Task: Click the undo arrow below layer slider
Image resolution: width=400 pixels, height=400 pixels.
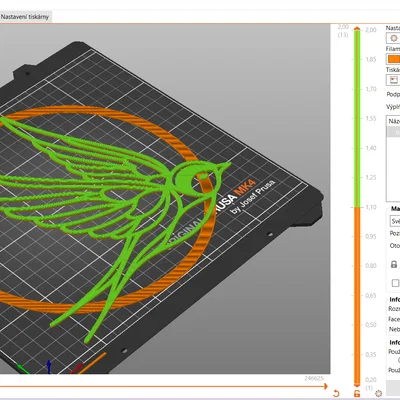Action: coord(336,393)
